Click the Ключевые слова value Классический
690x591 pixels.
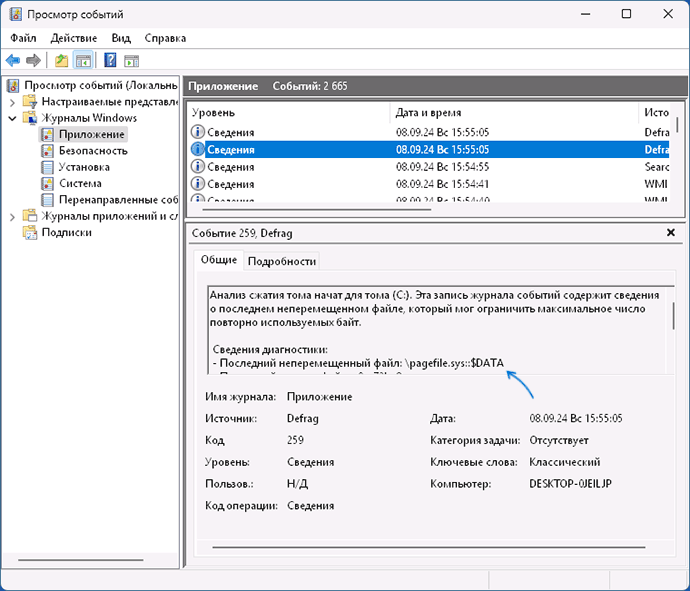565,462
